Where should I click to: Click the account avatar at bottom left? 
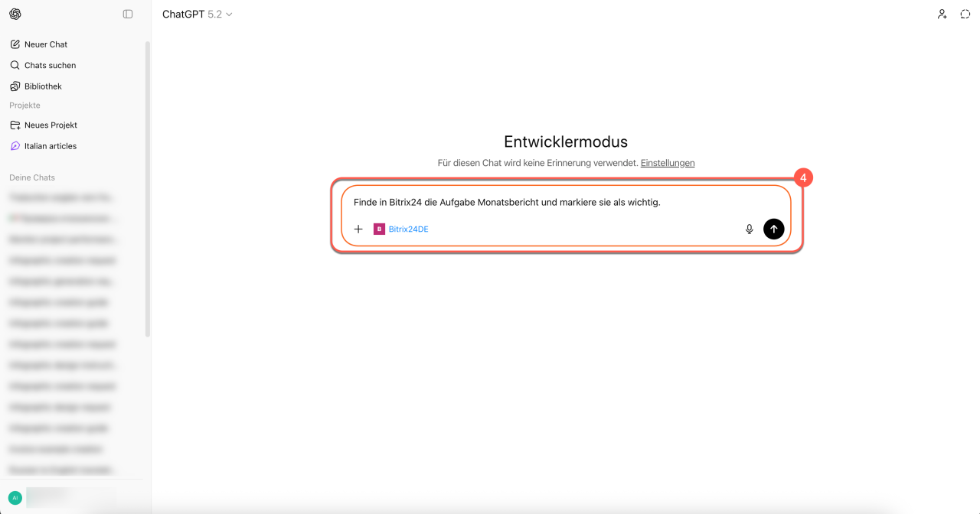tap(15, 497)
